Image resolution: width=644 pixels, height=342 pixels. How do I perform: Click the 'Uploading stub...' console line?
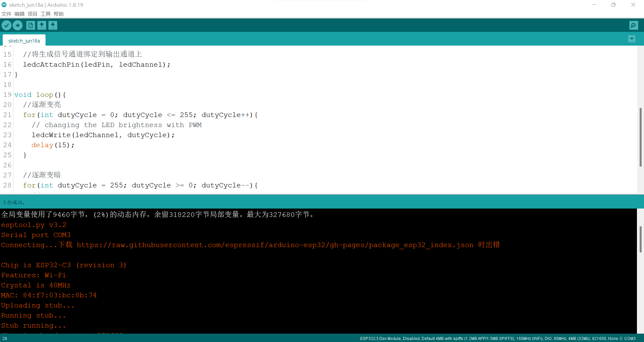(x=38, y=305)
